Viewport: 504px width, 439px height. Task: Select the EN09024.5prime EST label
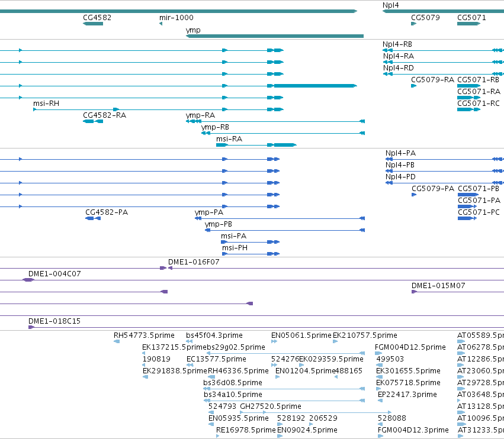307,430
